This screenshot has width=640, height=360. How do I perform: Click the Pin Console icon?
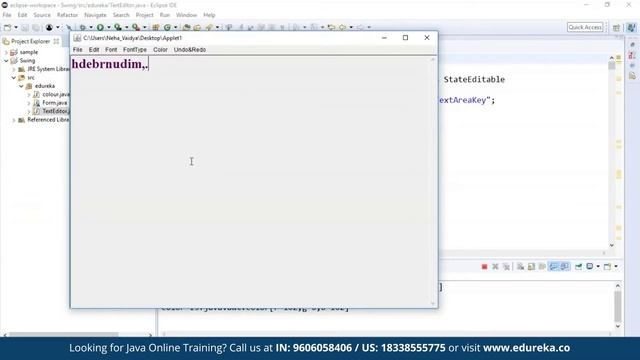coord(578,267)
